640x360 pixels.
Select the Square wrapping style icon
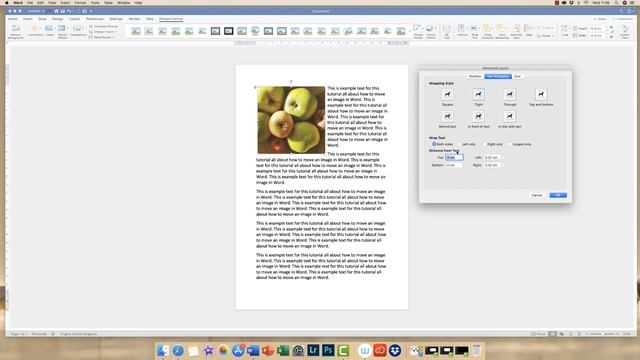click(447, 94)
